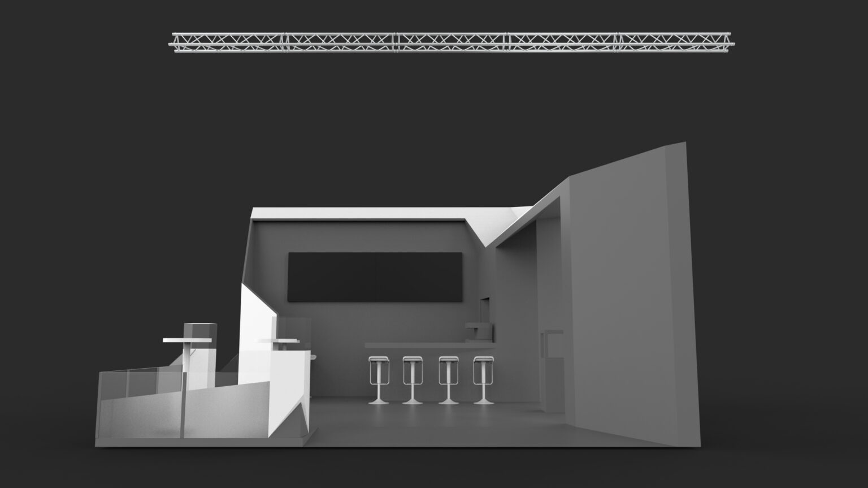Click the booth floor in front of stools
The image size is (868, 488).
(x=429, y=421)
